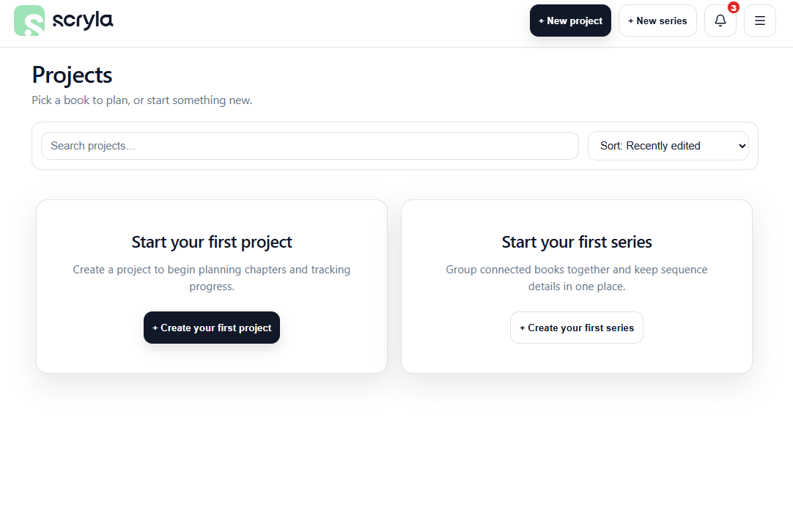Screen dimensions: 793x532
Task: Click the 'Pick a book to plan' subtitle
Action: point(141,100)
